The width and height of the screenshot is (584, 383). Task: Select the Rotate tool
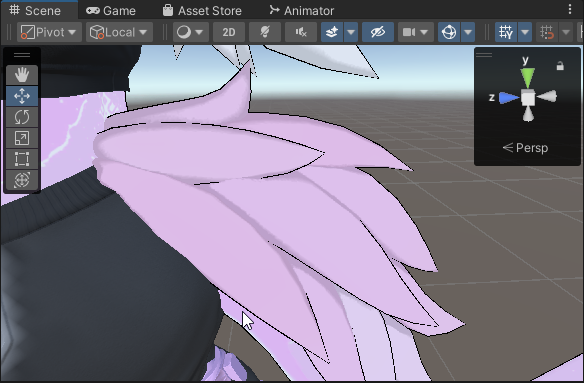(x=22, y=117)
